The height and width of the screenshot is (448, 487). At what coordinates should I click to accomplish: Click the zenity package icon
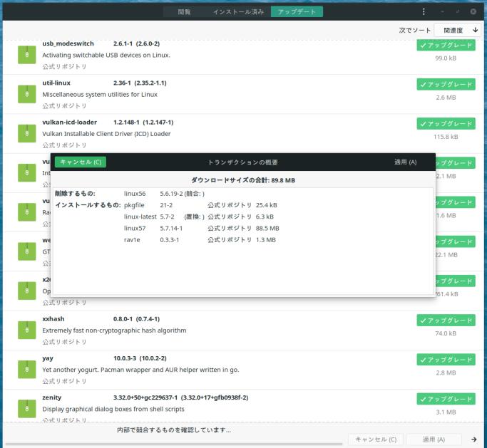tap(26, 409)
